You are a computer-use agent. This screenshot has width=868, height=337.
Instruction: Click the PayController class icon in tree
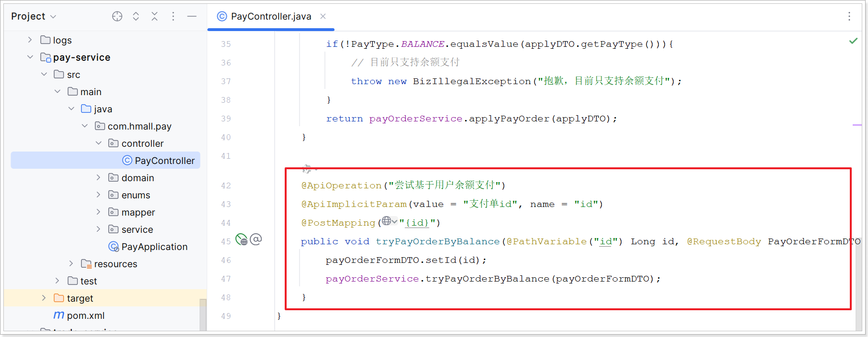pos(127,161)
